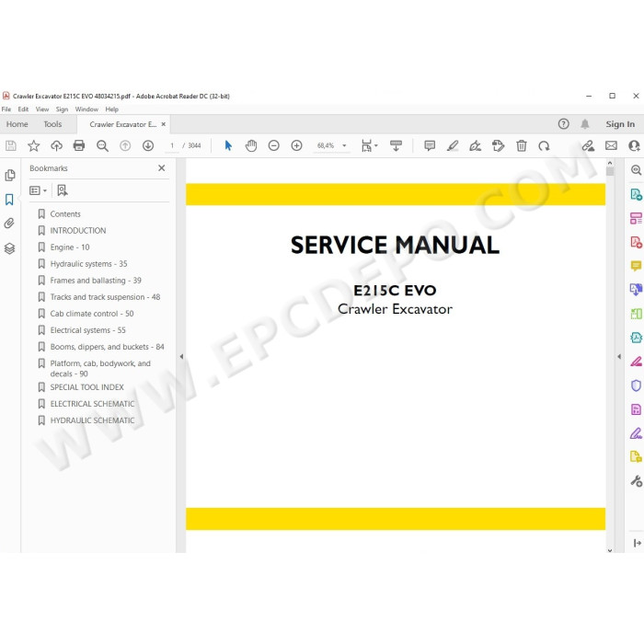Image resolution: width=644 pixels, height=644 pixels.
Task: Switch to the Tools tab
Action: (52, 124)
